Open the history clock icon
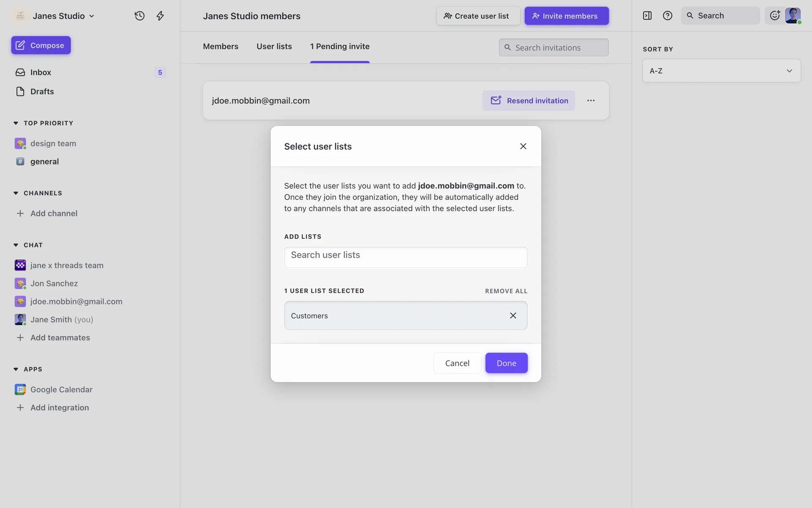 [140, 16]
